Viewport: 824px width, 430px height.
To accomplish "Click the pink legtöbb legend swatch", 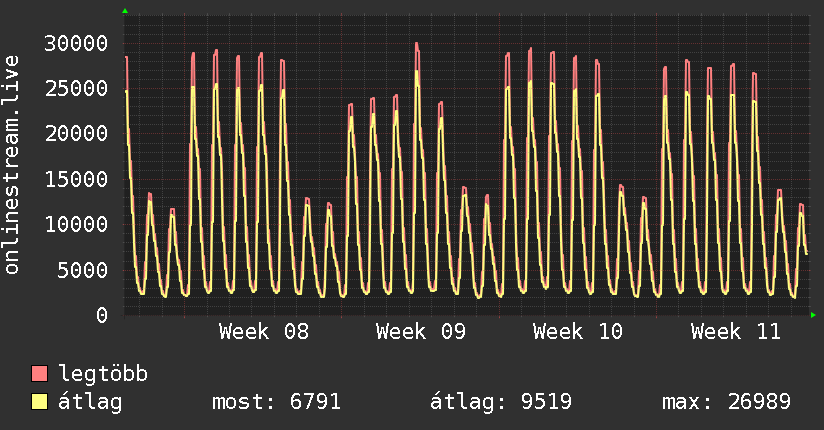I will (x=39, y=373).
